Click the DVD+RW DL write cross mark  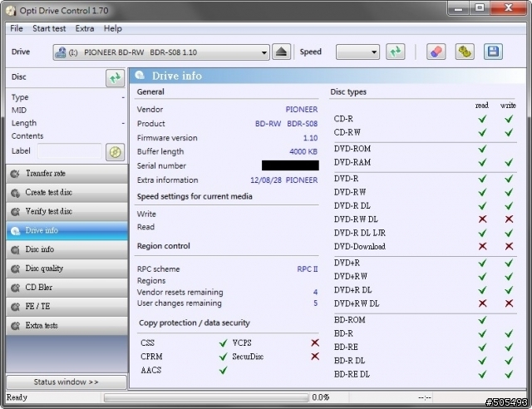point(509,303)
